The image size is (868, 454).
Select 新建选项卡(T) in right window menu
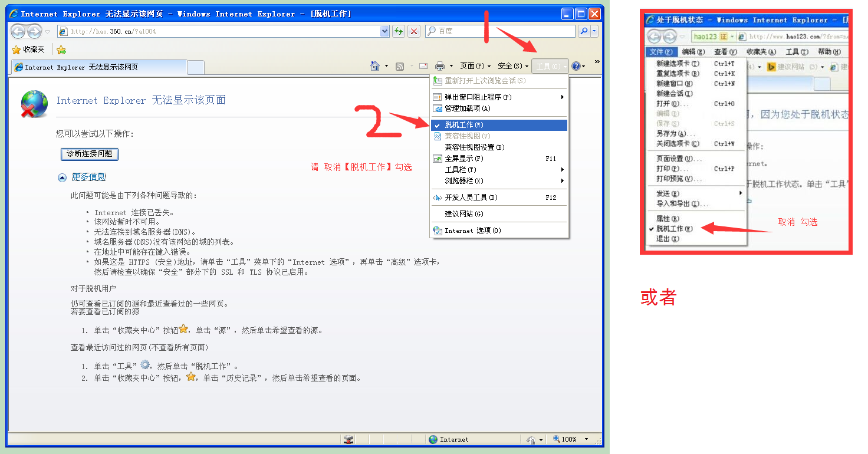[696, 64]
